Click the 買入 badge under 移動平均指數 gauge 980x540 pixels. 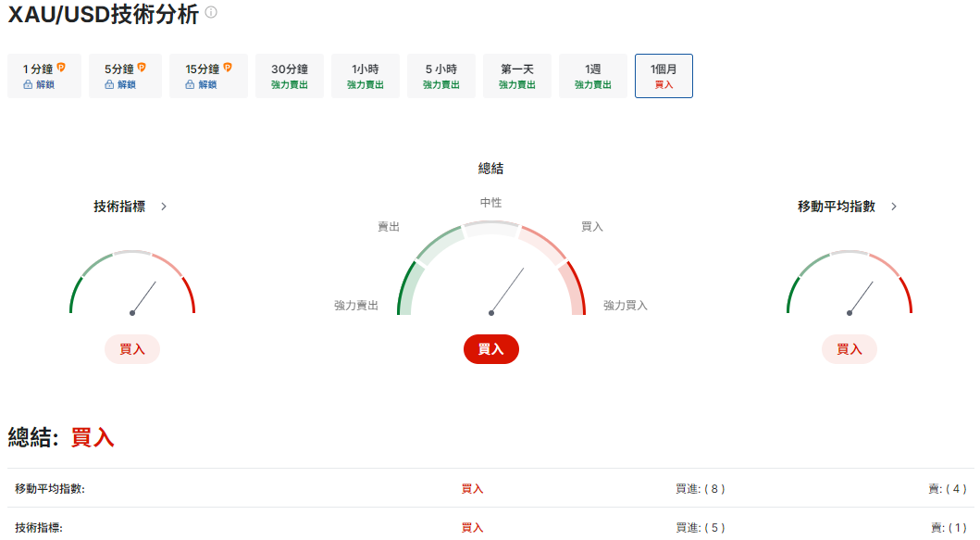click(x=850, y=349)
